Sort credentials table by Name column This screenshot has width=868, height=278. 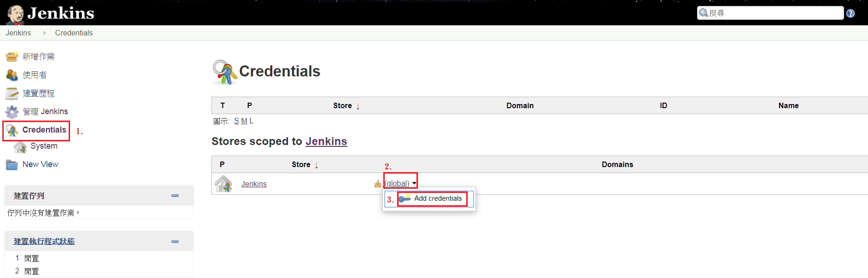coord(788,105)
